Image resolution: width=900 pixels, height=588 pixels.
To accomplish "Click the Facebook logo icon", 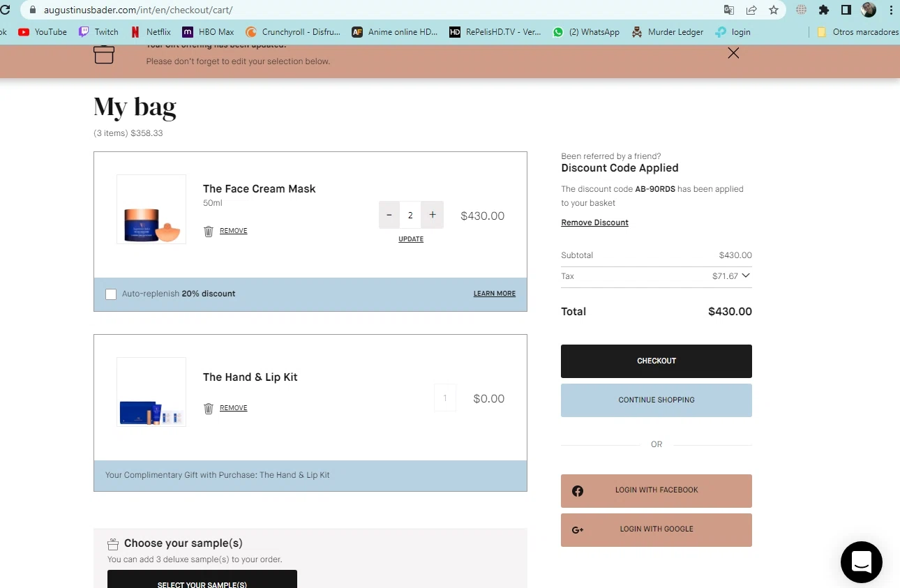I will pos(578,491).
